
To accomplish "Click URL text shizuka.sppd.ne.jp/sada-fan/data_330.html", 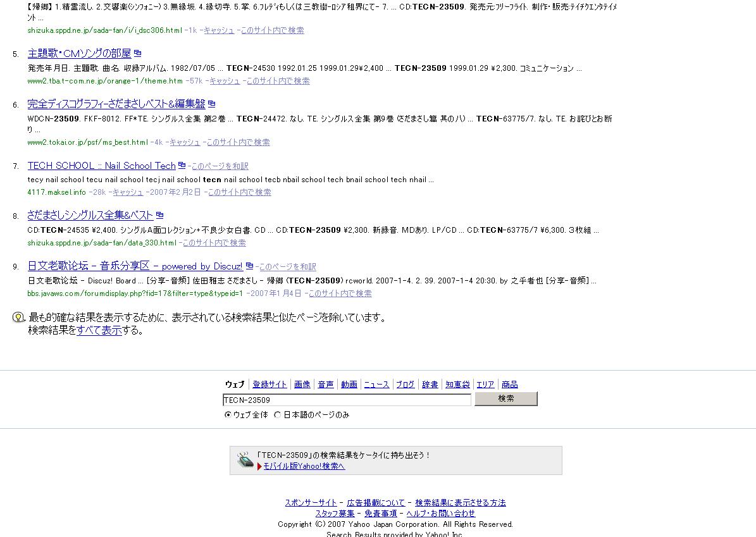I will [102, 243].
